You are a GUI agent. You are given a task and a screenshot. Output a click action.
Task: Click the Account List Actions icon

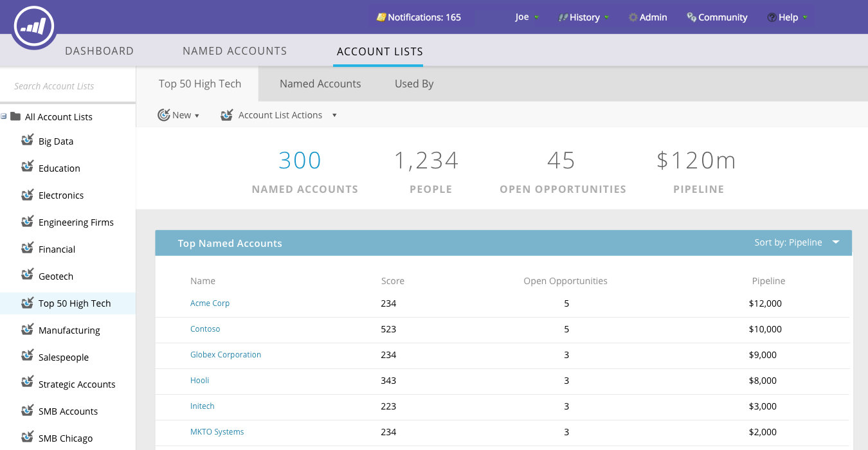(x=226, y=114)
